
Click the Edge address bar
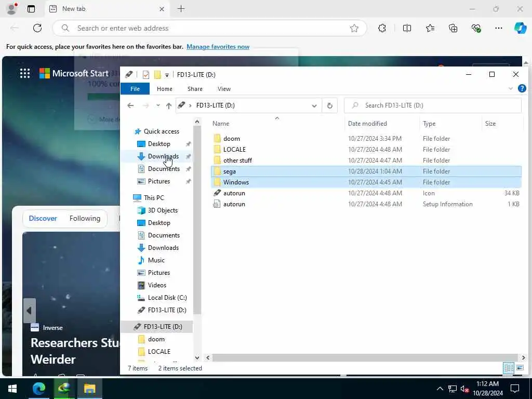point(210,28)
